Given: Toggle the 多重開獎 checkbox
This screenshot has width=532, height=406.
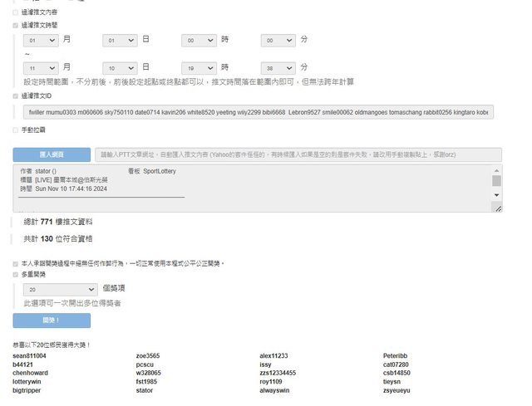Looking at the screenshot, I should point(15,274).
